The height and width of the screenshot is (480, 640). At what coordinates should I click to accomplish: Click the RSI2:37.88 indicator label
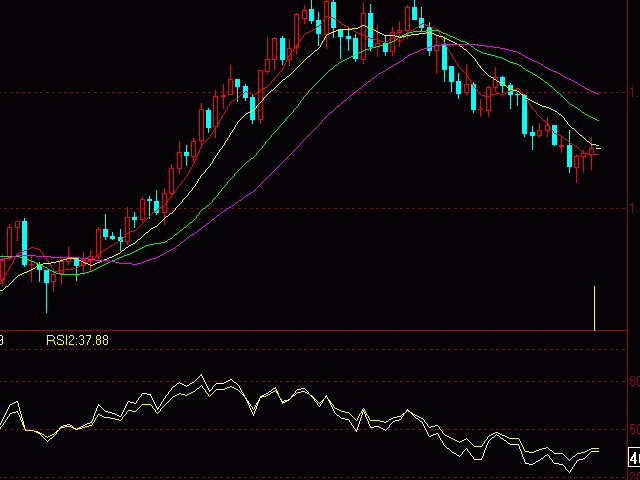tap(78, 340)
